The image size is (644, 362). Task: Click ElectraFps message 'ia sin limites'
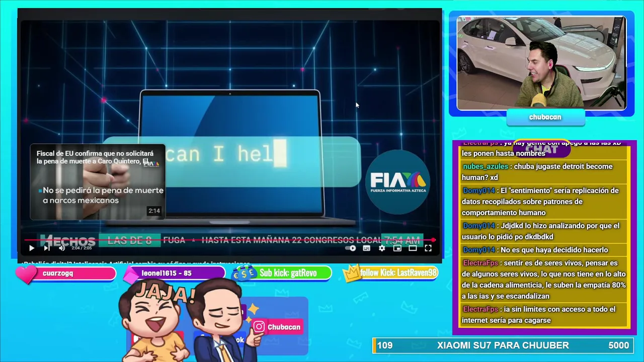tap(543, 315)
